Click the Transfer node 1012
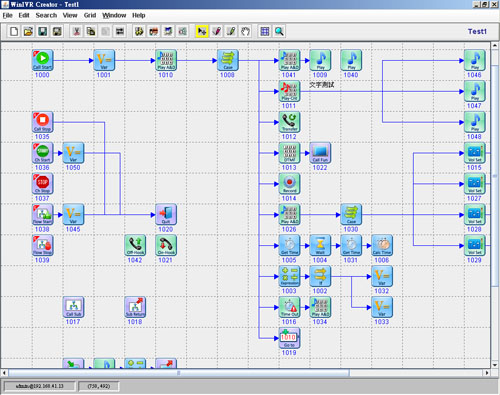 (x=289, y=122)
